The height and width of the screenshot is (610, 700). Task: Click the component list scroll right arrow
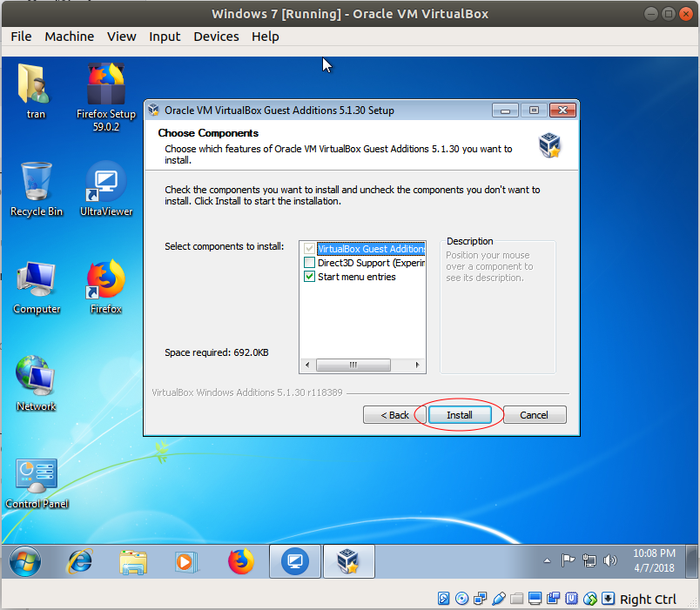pyautogui.click(x=418, y=365)
